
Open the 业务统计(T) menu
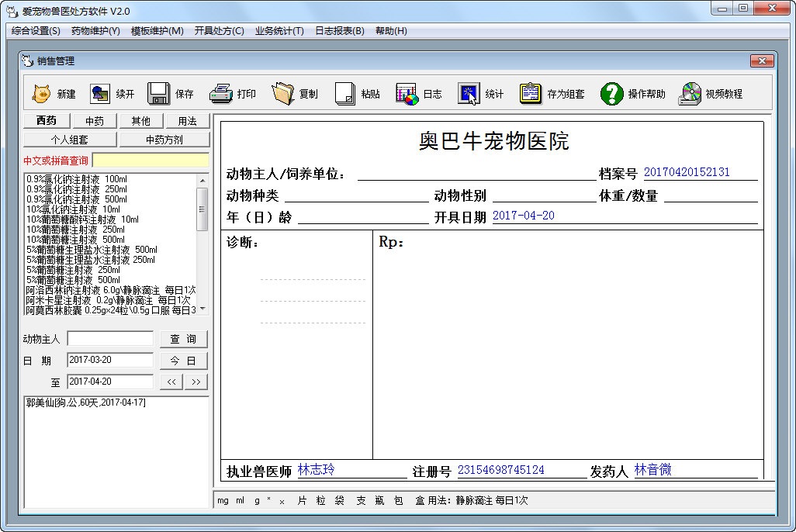point(279,31)
